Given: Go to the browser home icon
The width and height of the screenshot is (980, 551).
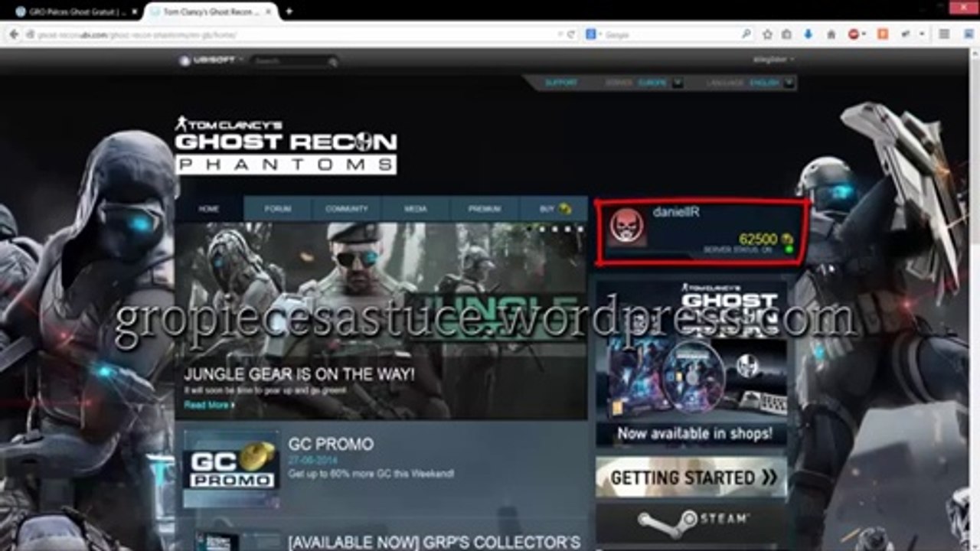Looking at the screenshot, I should click(x=831, y=34).
